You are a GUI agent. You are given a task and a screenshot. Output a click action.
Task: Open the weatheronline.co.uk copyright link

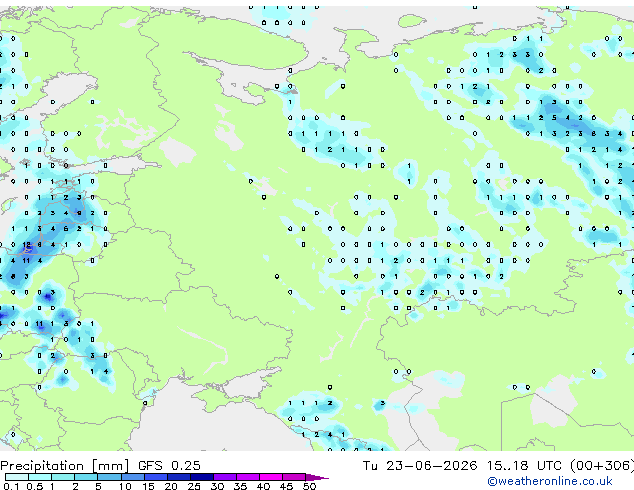click(549, 481)
